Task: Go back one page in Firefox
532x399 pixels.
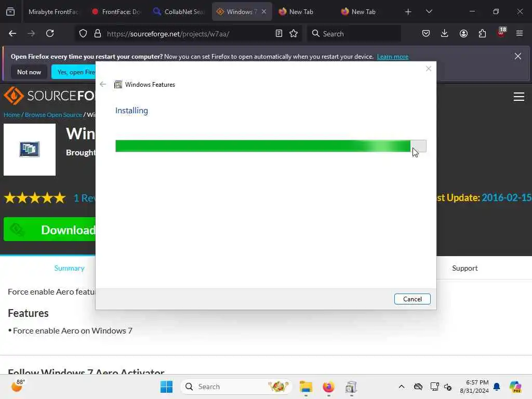Action: 12,34
